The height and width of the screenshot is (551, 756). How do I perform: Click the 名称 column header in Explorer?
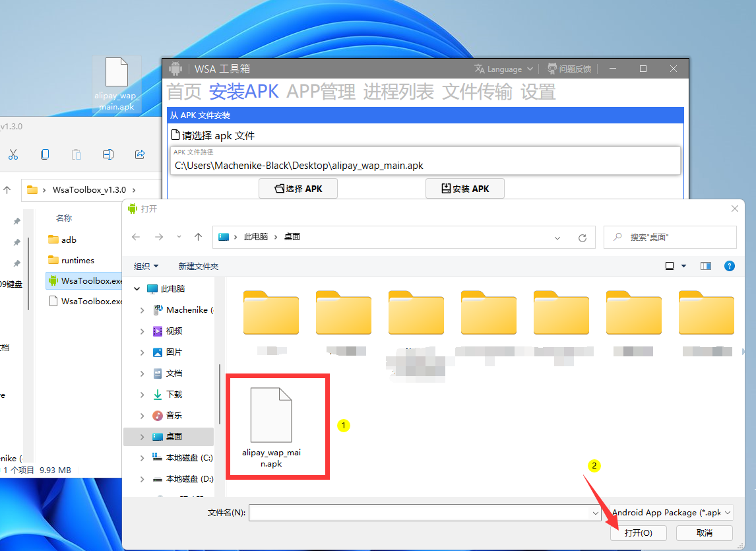(63, 218)
